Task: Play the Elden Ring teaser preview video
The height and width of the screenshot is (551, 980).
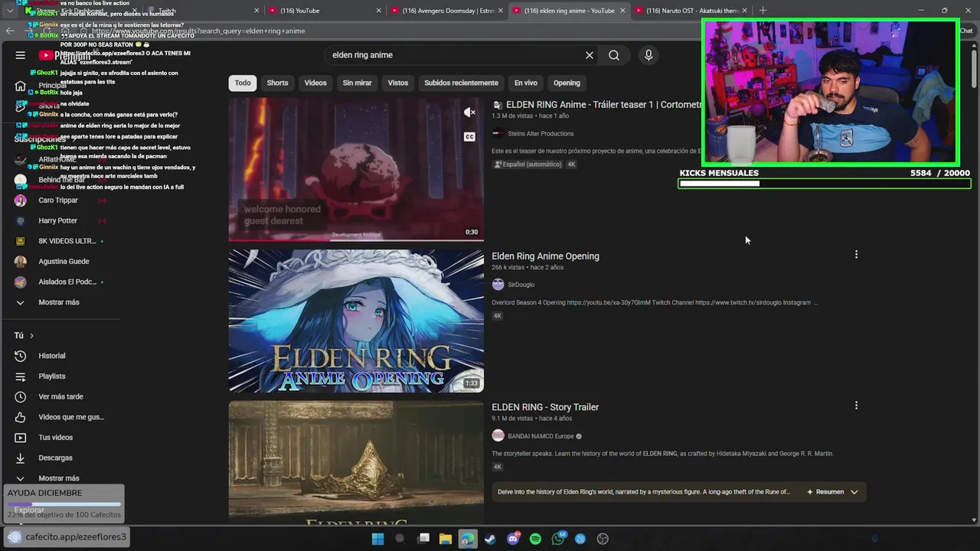Action: (356, 169)
